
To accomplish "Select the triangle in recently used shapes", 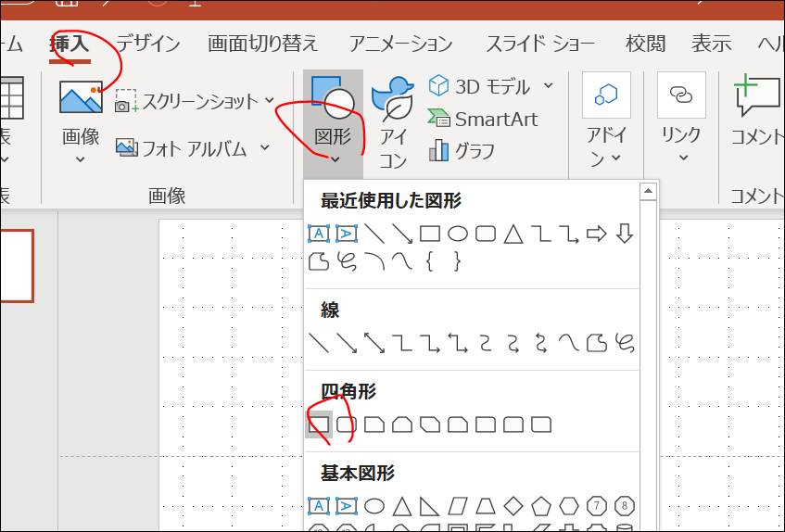I will point(513,234).
